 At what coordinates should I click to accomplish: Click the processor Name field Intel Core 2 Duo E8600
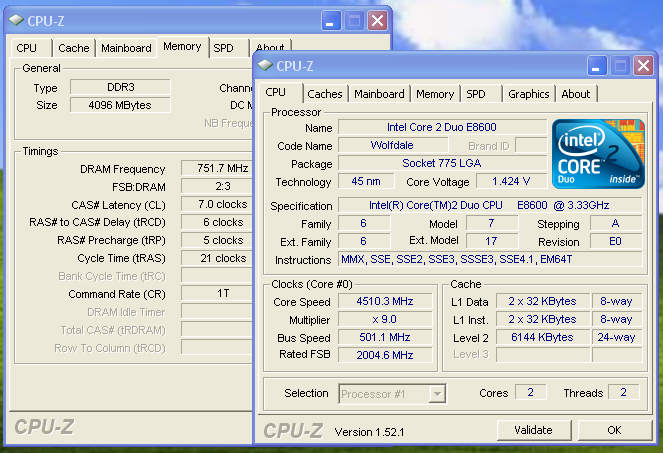(442, 127)
